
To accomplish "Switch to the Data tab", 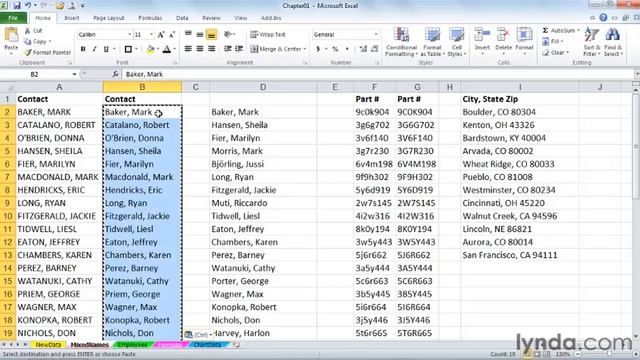I will 182,18.
